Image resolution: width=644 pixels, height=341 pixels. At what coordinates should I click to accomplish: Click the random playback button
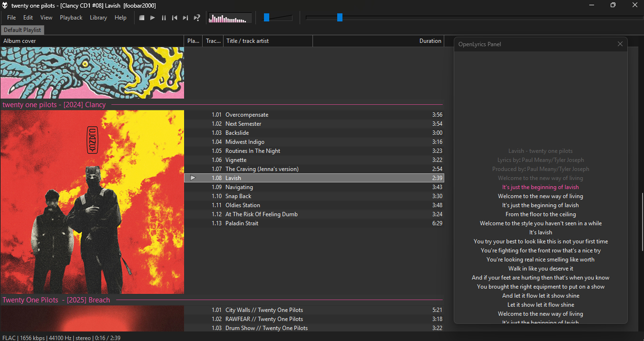(x=197, y=18)
